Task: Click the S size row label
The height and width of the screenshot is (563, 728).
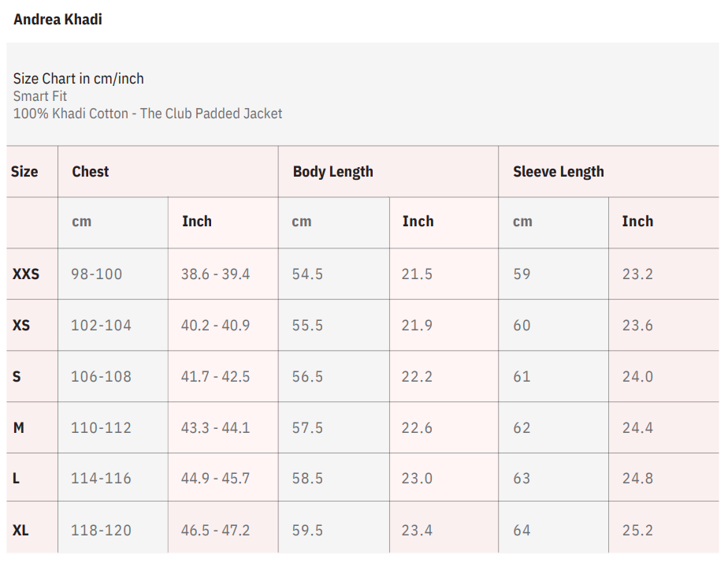Action: point(17,376)
